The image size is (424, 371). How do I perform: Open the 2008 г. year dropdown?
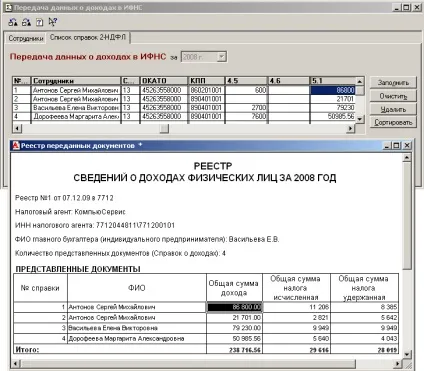point(222,57)
